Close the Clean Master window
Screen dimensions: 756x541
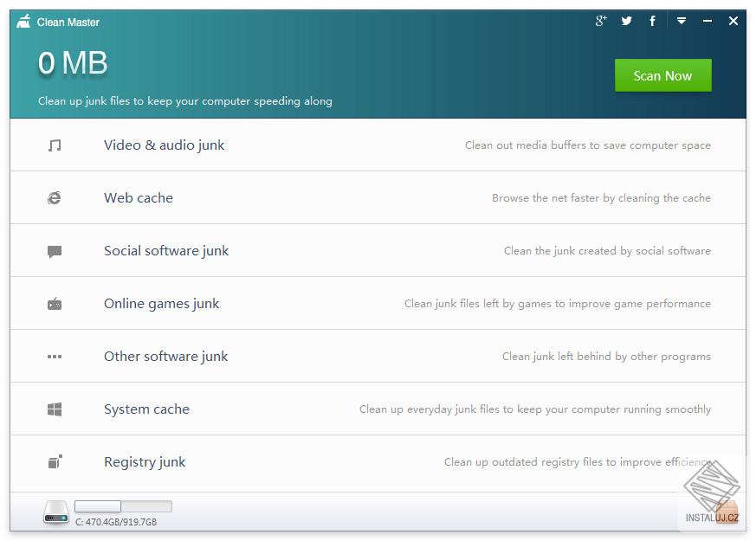coord(733,21)
